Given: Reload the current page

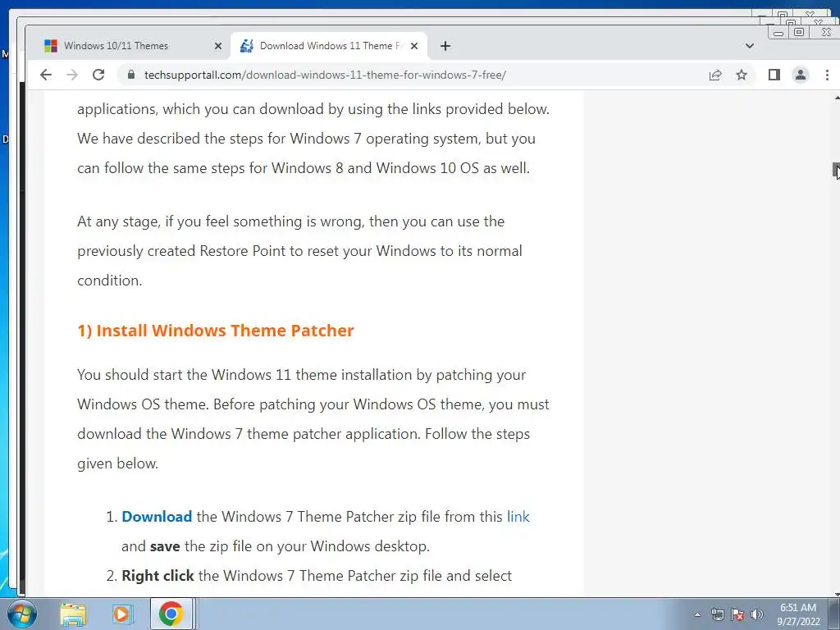Looking at the screenshot, I should [x=98, y=75].
